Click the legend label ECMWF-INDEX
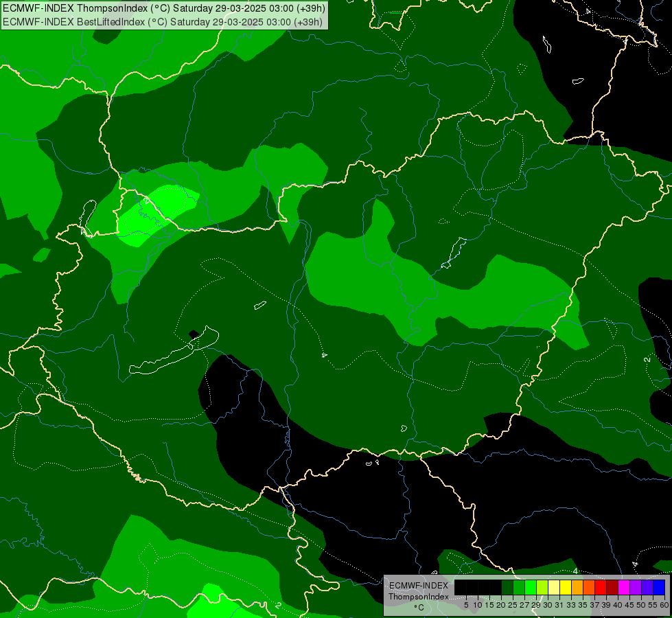This screenshot has width=672, height=618. pos(419,586)
